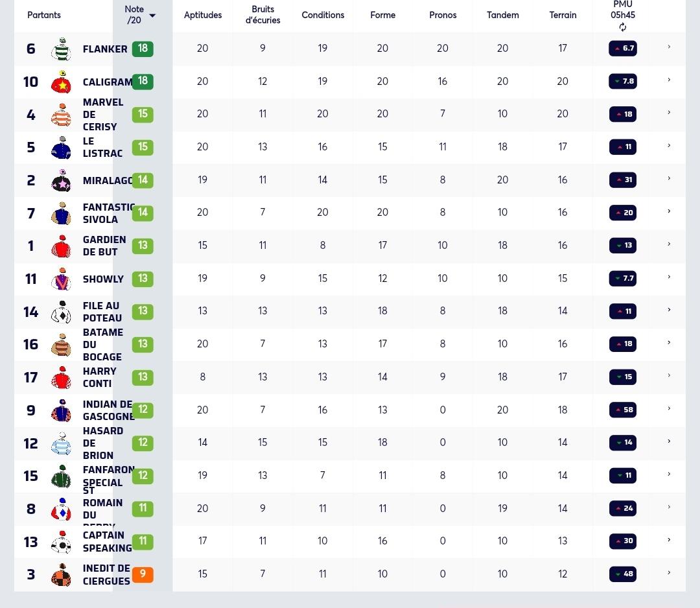Click INEDIT DE CIERGUES' orange 9 rating badge
Screen dimensions: 700x608
point(143,574)
